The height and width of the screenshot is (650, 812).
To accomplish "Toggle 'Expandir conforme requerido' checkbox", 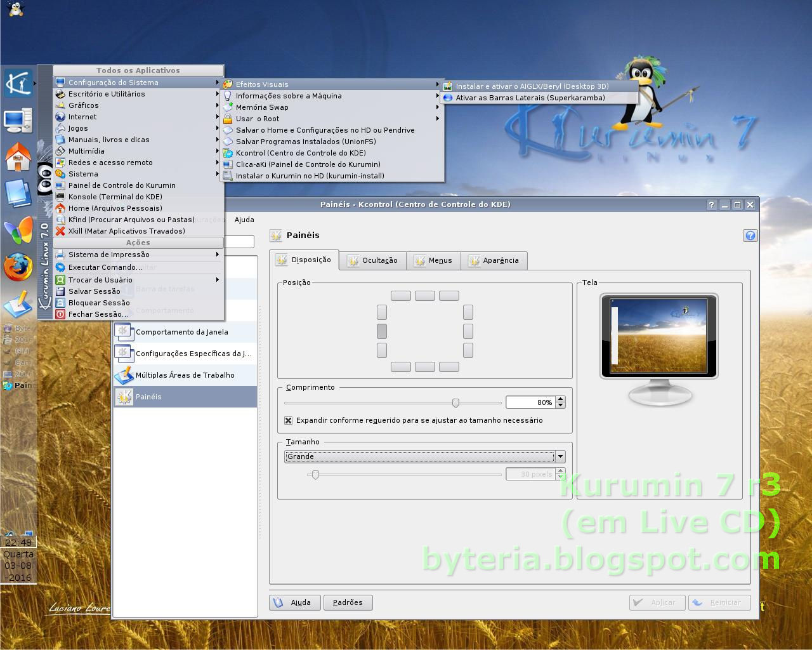I will [287, 420].
